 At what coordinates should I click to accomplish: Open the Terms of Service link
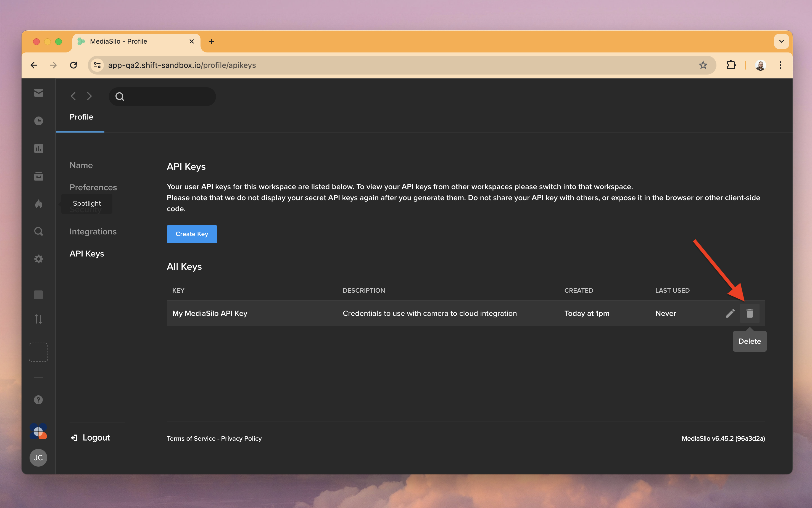click(x=190, y=438)
